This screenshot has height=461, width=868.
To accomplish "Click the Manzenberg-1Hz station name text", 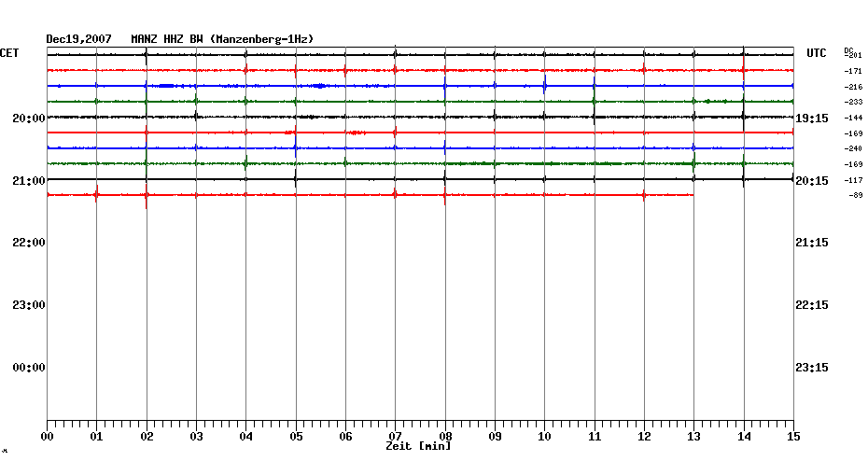I will (x=261, y=39).
